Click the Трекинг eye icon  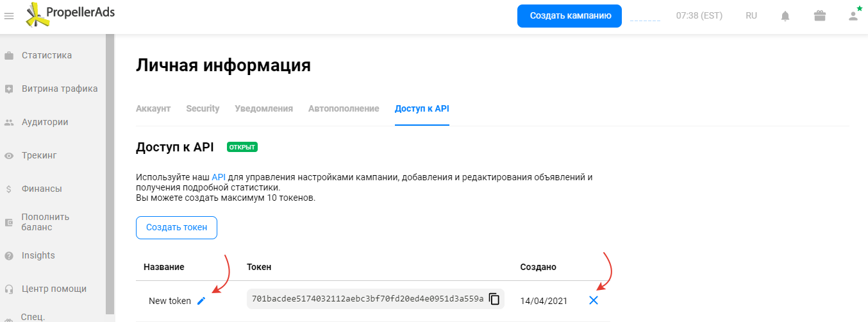tap(9, 156)
